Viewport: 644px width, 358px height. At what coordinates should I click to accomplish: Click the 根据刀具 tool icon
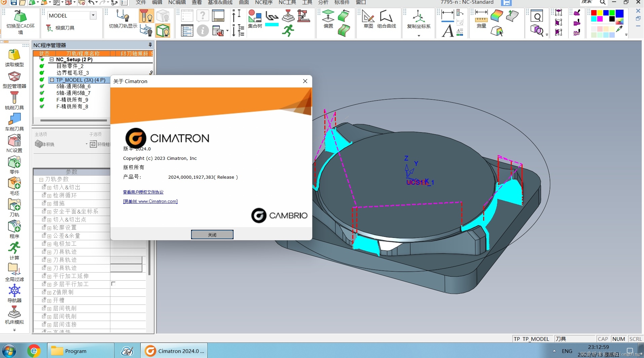[x=49, y=28]
